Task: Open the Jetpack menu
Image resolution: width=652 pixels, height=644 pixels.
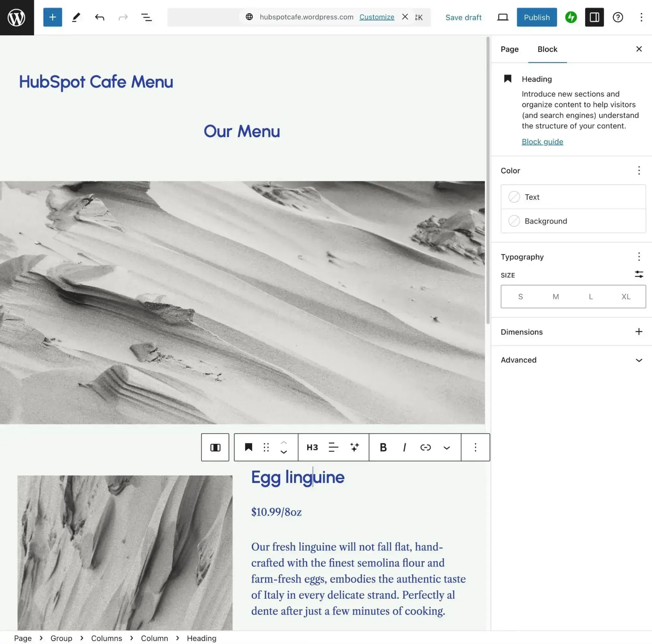Action: tap(570, 17)
